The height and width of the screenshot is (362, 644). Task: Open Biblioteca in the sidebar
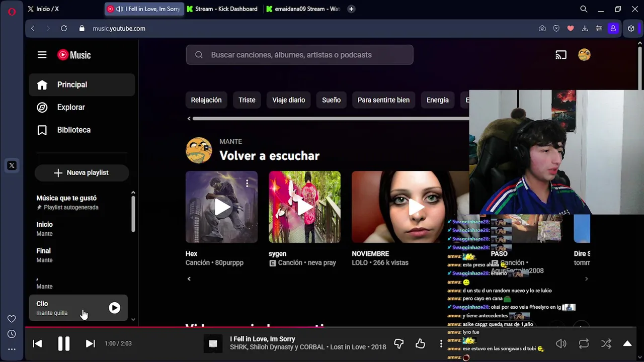point(82,130)
